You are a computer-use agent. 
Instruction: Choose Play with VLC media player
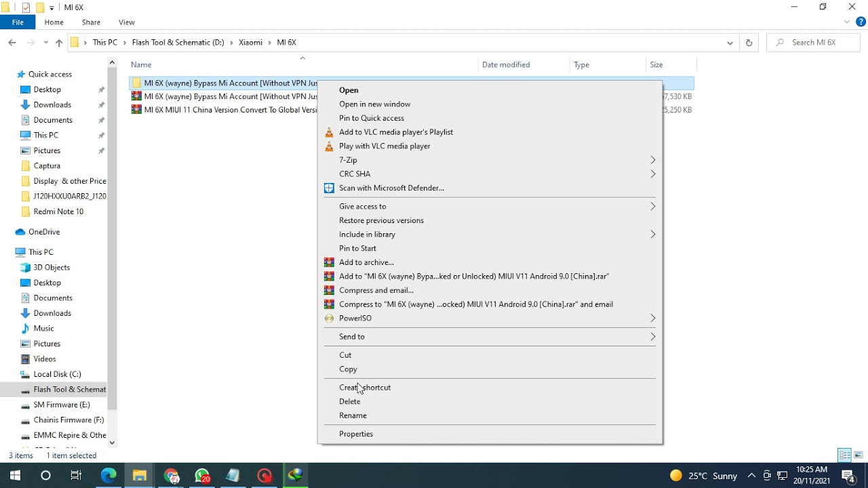point(384,146)
